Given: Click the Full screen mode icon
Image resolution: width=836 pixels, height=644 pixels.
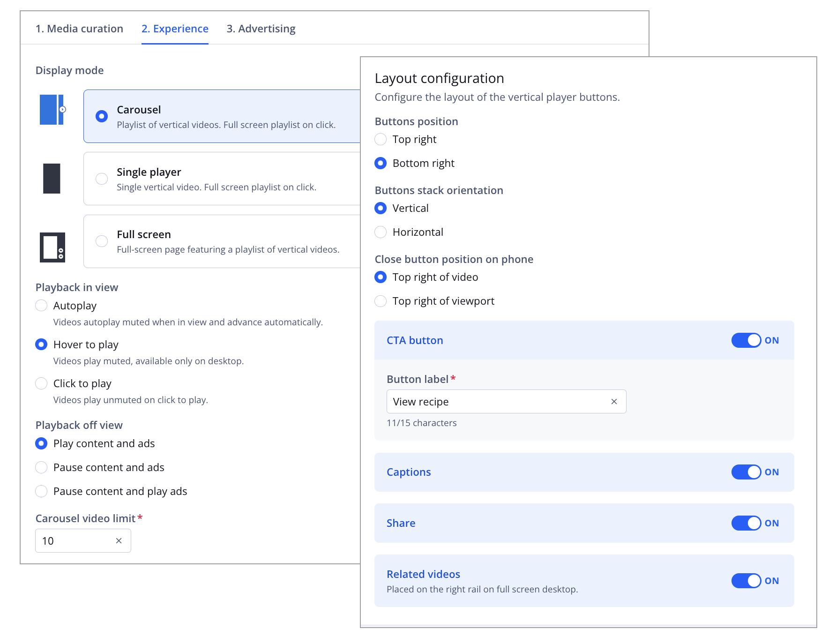Looking at the screenshot, I should tap(52, 247).
